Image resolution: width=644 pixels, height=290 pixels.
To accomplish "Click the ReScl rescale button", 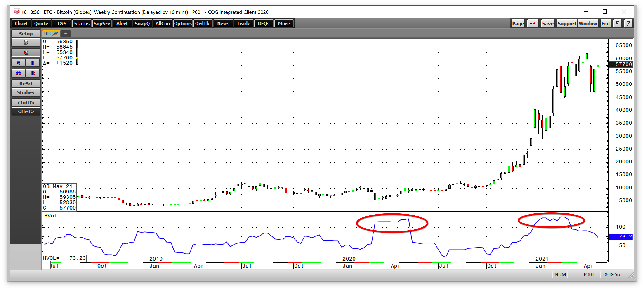I will coord(26,84).
